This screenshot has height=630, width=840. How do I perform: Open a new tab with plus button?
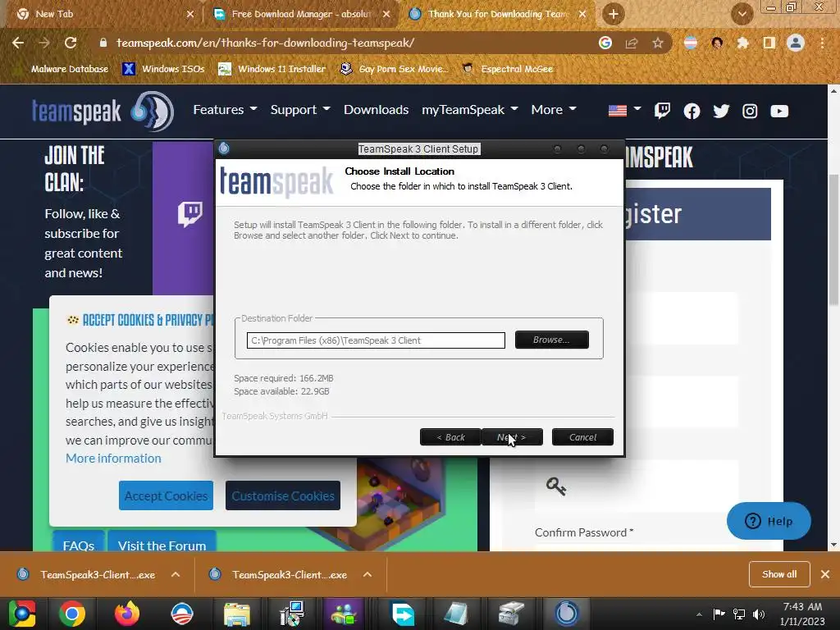(614, 14)
